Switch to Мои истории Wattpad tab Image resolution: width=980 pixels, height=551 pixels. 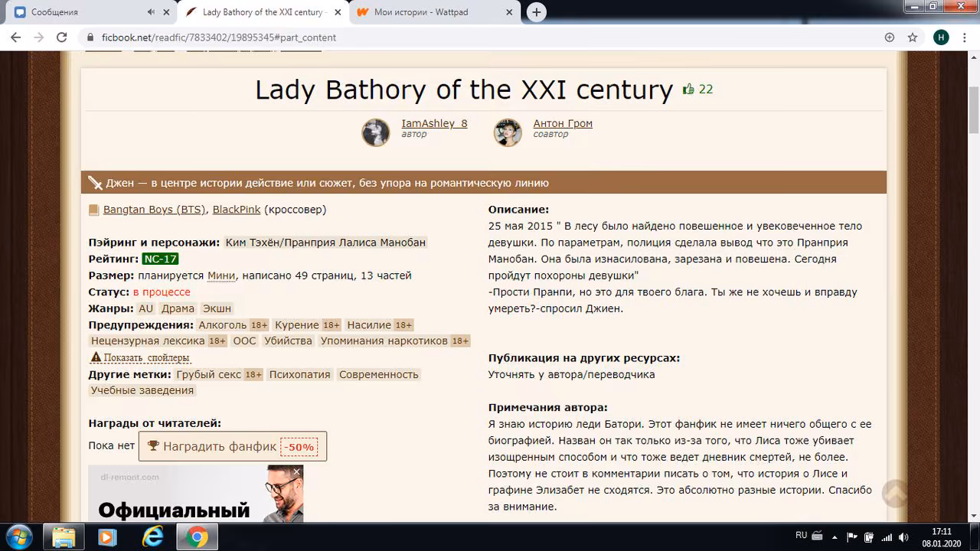click(x=436, y=12)
